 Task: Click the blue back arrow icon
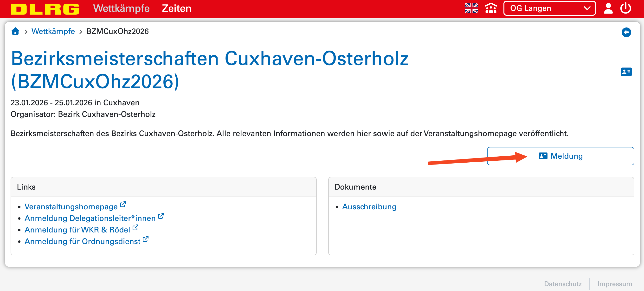coord(626,32)
